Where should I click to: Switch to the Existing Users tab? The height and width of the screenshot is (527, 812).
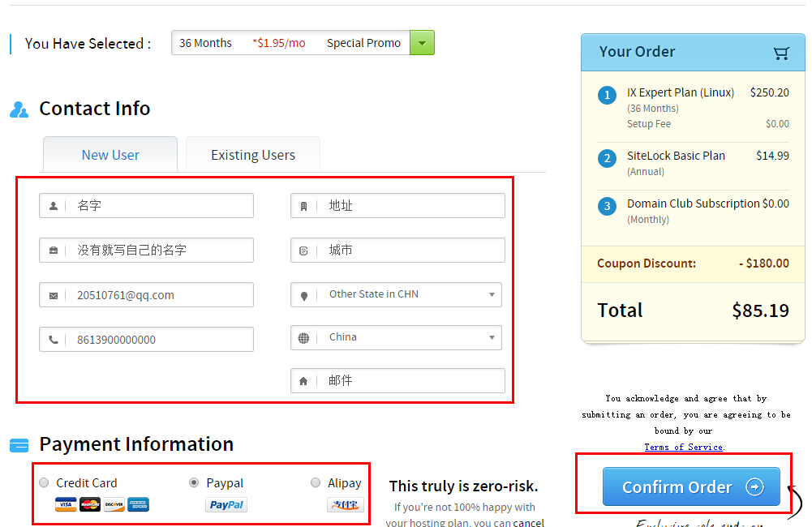[x=253, y=155]
